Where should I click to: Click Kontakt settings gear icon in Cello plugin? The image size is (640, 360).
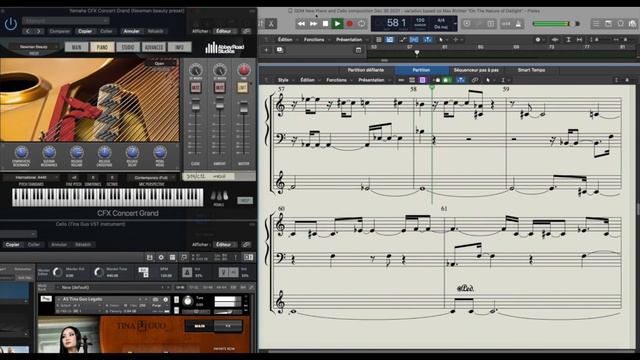pos(161,257)
